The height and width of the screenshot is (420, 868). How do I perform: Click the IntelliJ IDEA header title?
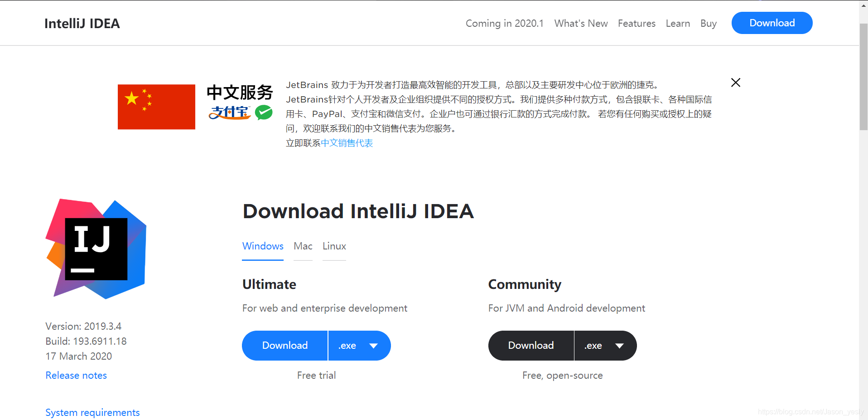82,24
